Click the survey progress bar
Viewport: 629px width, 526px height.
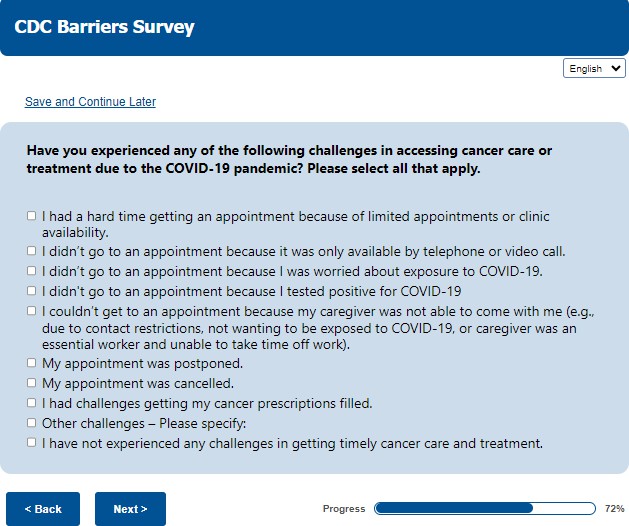coord(481,509)
